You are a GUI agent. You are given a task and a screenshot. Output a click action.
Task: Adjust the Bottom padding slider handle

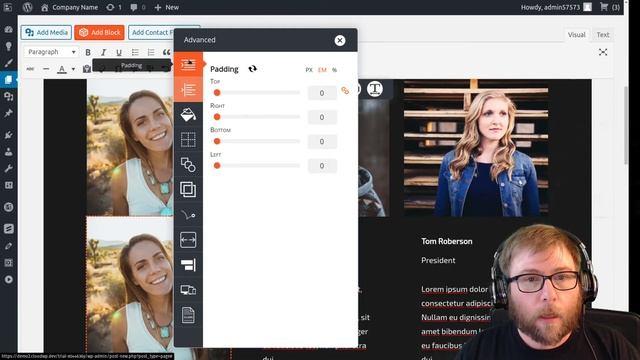coord(217,141)
